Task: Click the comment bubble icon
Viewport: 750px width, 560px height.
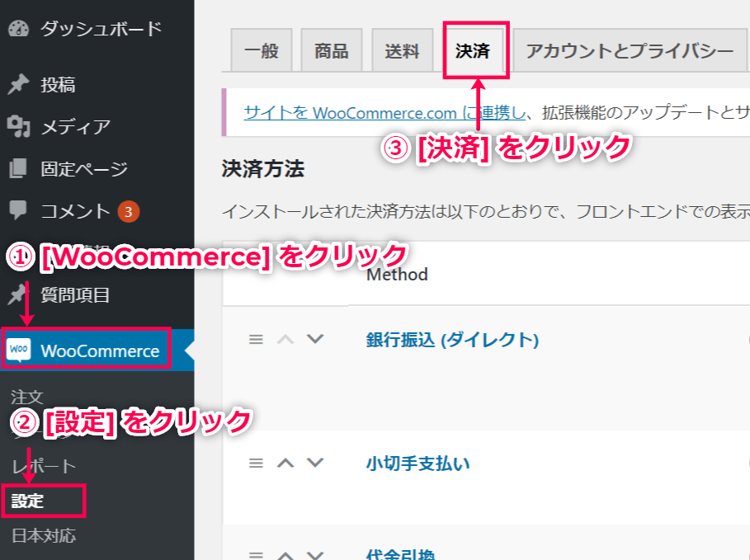Action: (19, 210)
